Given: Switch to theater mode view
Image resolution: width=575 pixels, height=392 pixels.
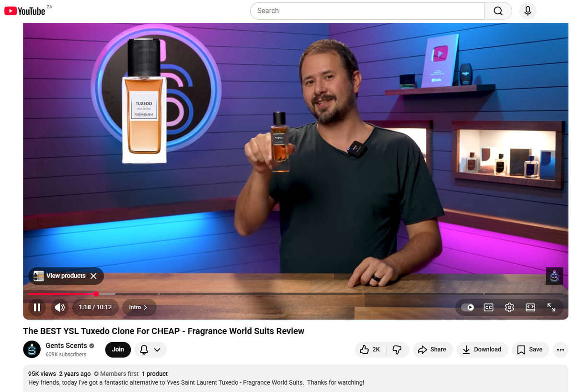Looking at the screenshot, I should click(530, 307).
